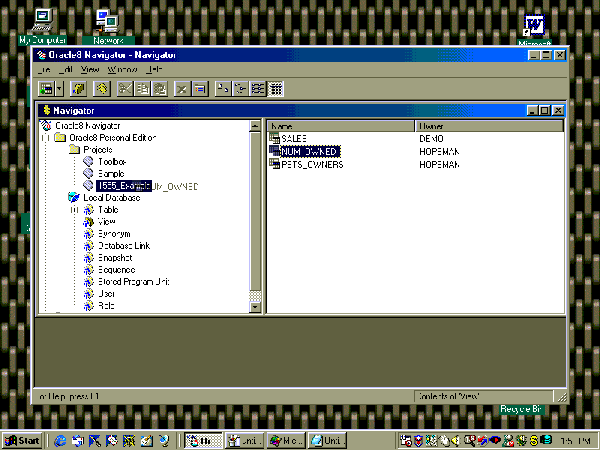Screen dimensions: 600x450
Task: Sort by the Name column header
Action: click(341, 126)
